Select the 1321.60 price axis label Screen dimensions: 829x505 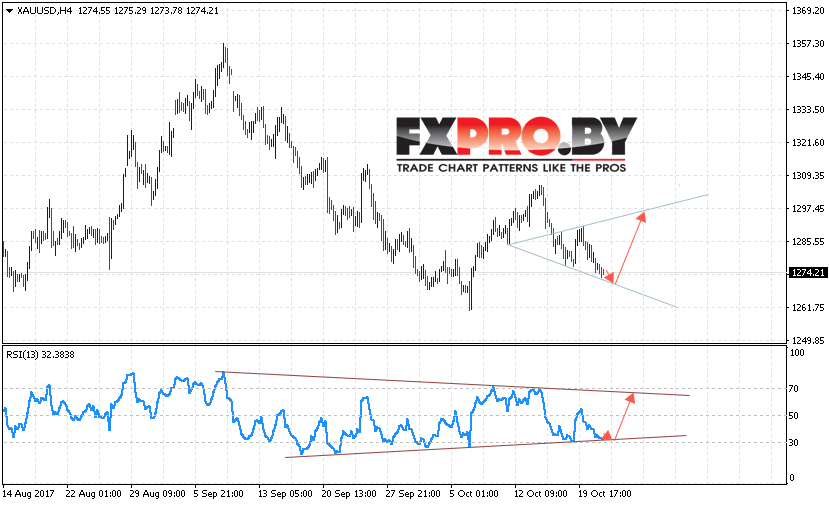[808, 142]
